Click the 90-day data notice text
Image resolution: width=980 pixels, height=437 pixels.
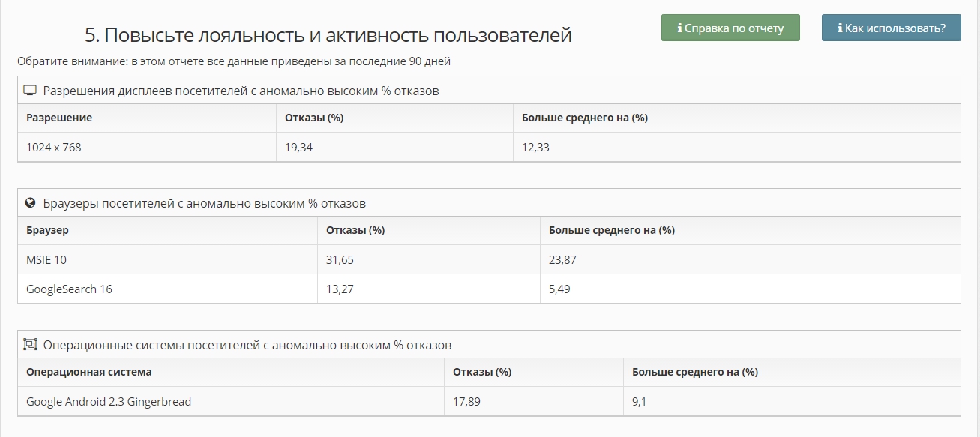(x=234, y=61)
